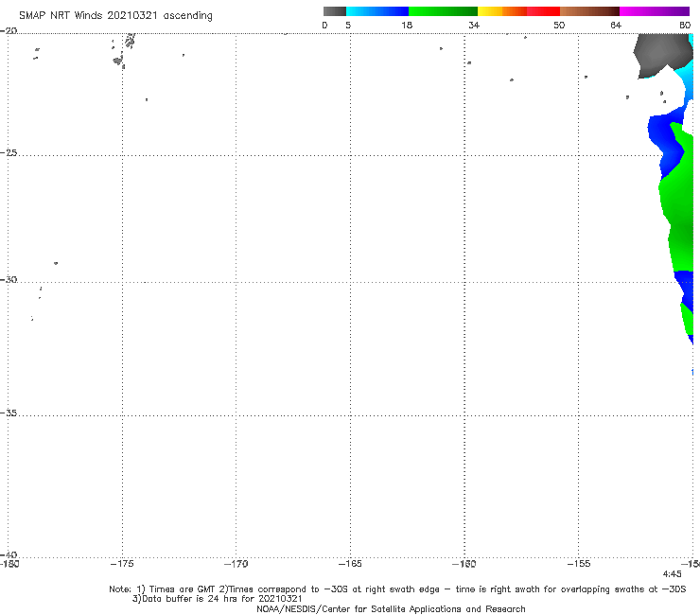The image size is (700, 615).
Task: Click the latitude label "-40"
Action: (9, 554)
